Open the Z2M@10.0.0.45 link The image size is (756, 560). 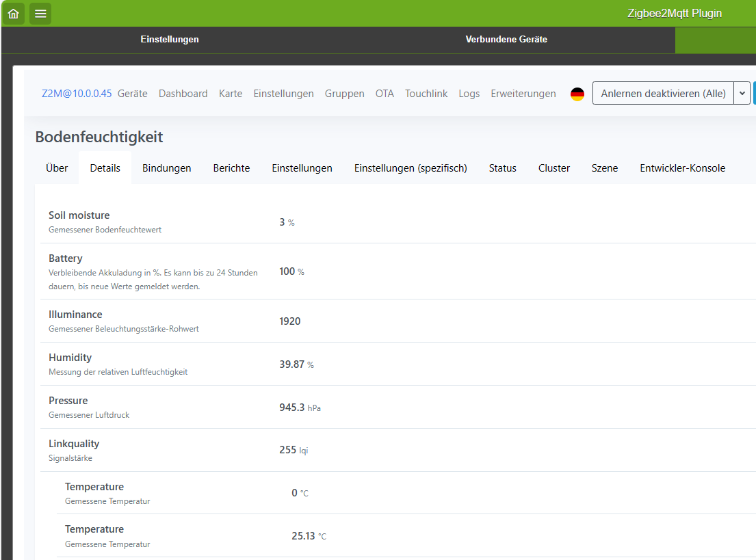[x=77, y=94]
